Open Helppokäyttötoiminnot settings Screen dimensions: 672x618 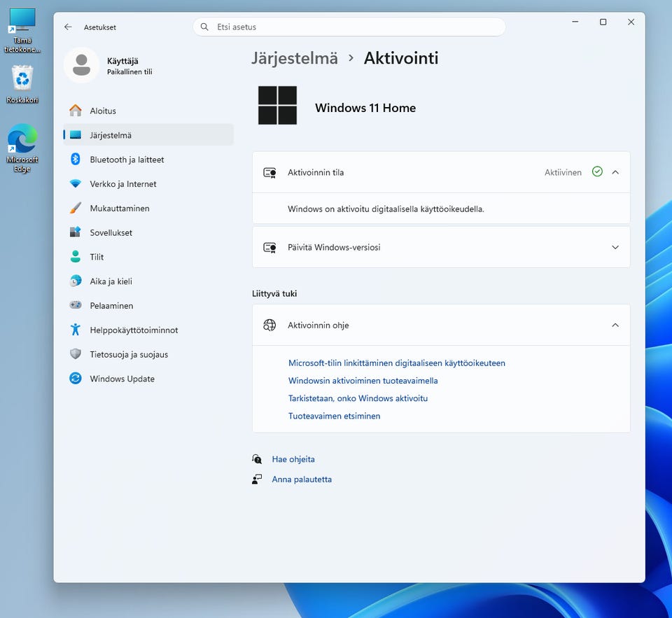click(x=148, y=330)
